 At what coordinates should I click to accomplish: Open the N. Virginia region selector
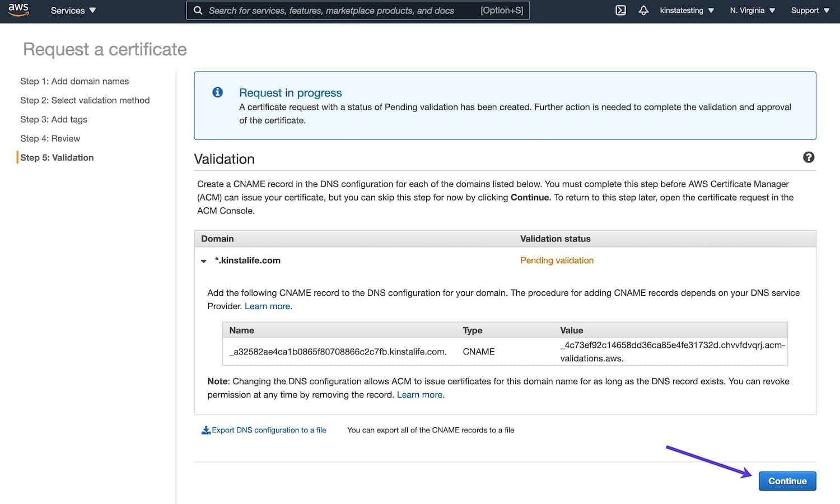752,10
